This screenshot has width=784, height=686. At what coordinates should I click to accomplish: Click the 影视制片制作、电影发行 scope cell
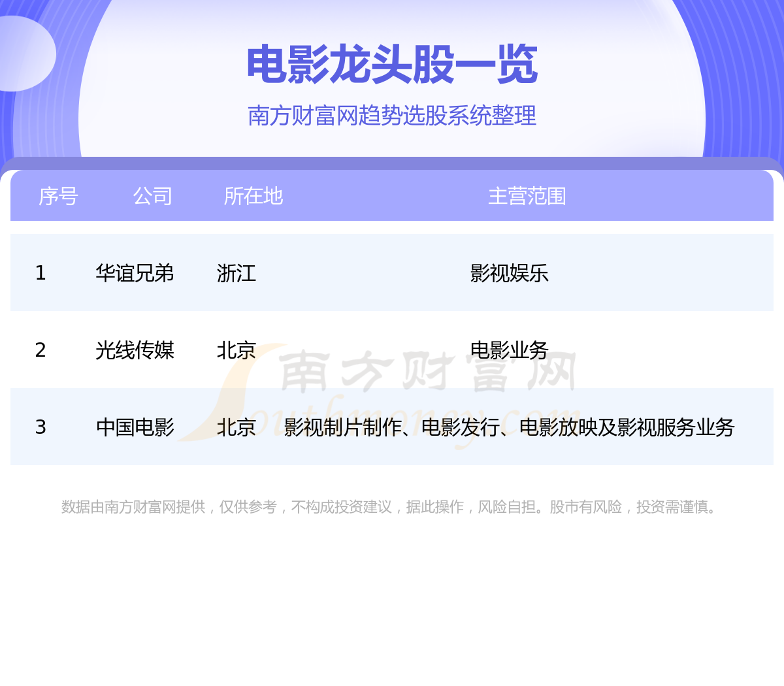(509, 427)
